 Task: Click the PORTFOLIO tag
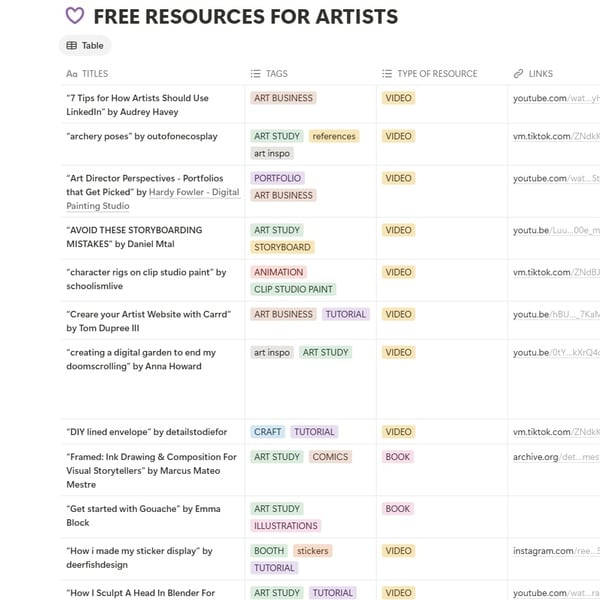pyautogui.click(x=277, y=178)
